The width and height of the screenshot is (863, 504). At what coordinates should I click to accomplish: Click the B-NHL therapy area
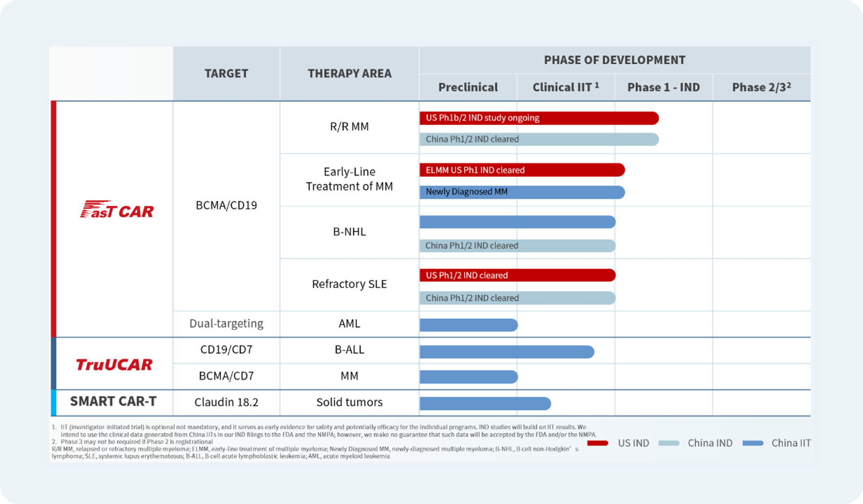(349, 232)
